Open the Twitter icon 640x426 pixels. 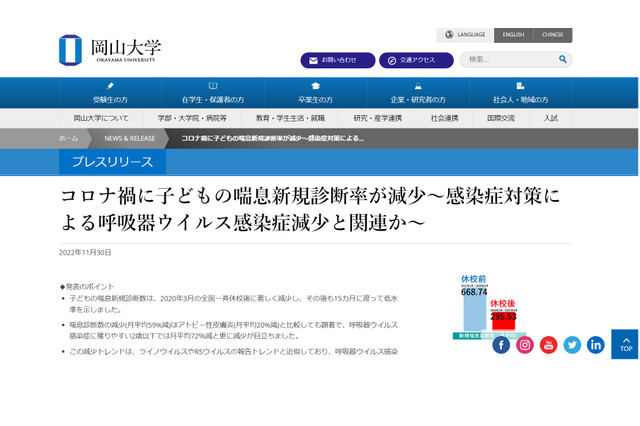(572, 345)
